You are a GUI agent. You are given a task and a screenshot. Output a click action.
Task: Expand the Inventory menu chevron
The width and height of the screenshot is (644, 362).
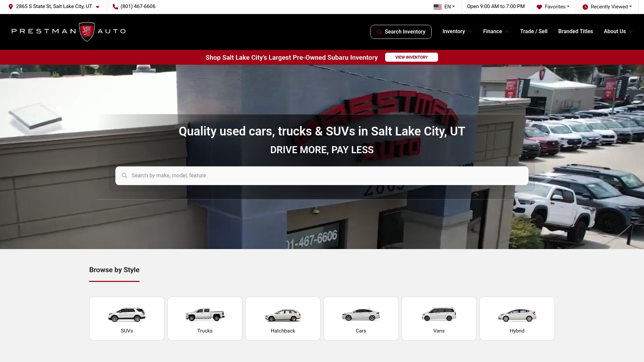(x=470, y=32)
